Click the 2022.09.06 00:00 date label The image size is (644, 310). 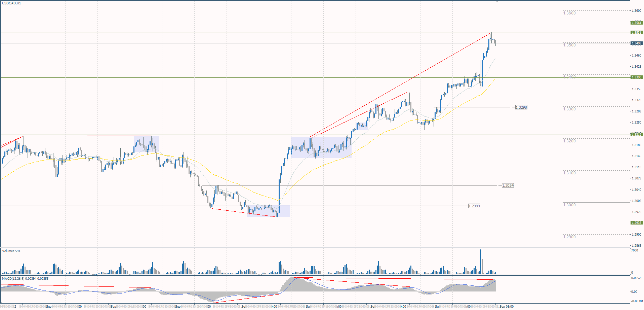pos(98,307)
